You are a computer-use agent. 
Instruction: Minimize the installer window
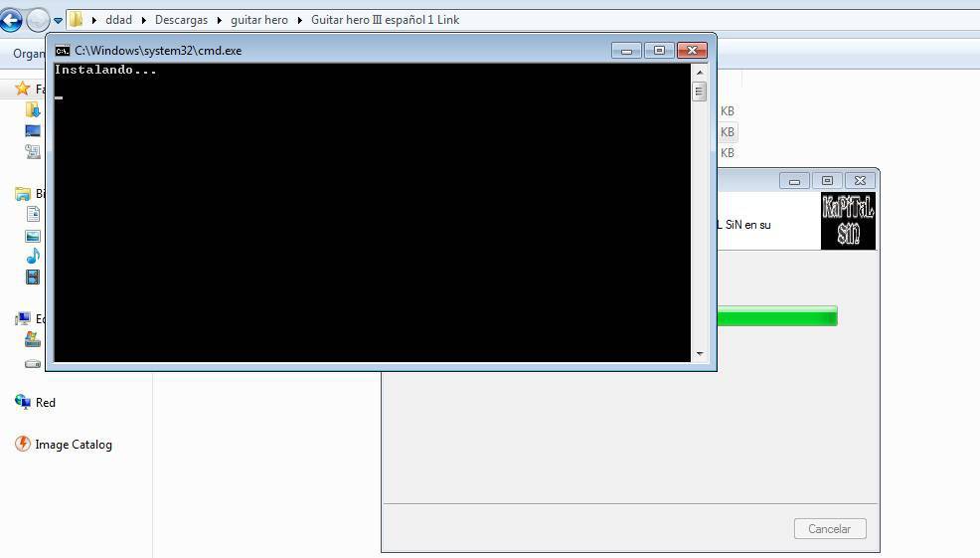coord(794,181)
